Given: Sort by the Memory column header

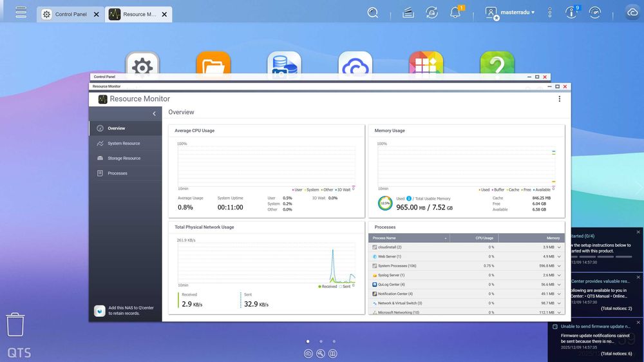Looking at the screenshot, I should tap(531, 238).
